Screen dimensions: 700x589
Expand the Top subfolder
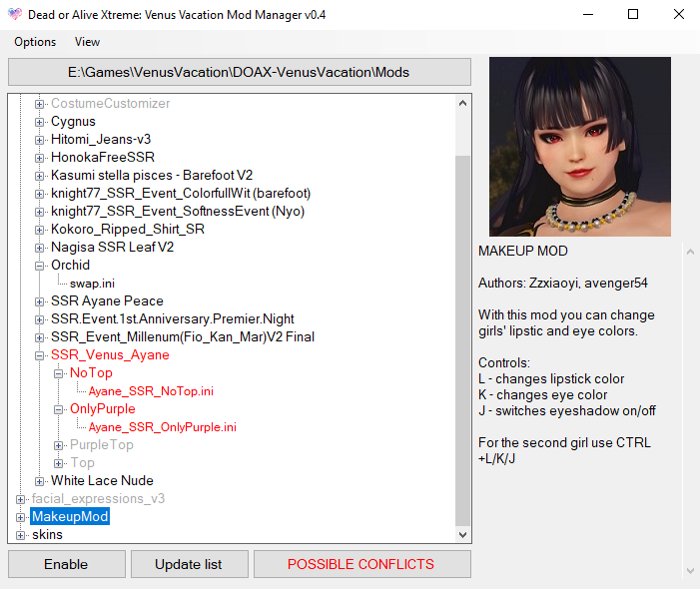coord(59,463)
